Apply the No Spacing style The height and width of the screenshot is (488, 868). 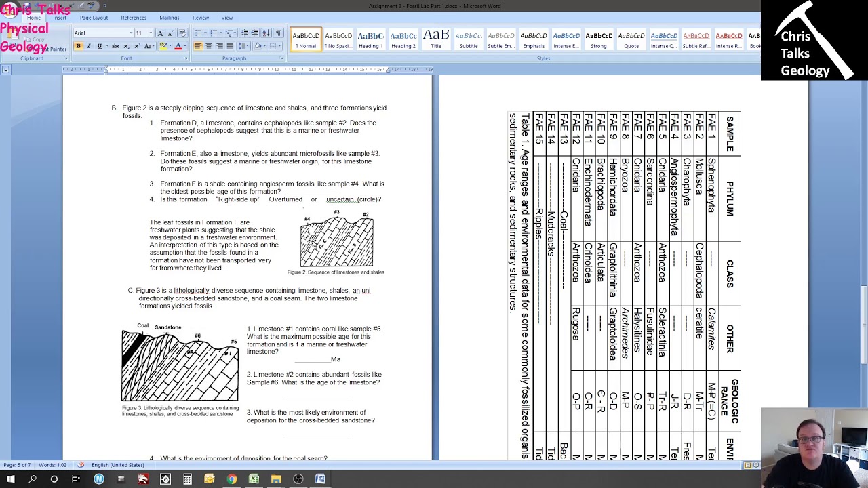(x=338, y=40)
